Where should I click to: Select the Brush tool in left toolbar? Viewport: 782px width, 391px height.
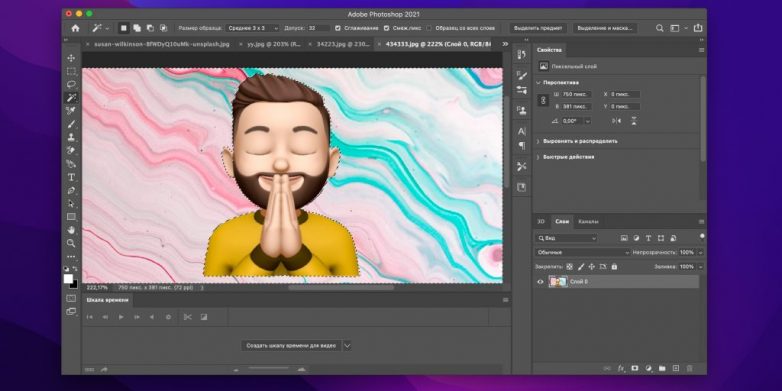tap(71, 124)
